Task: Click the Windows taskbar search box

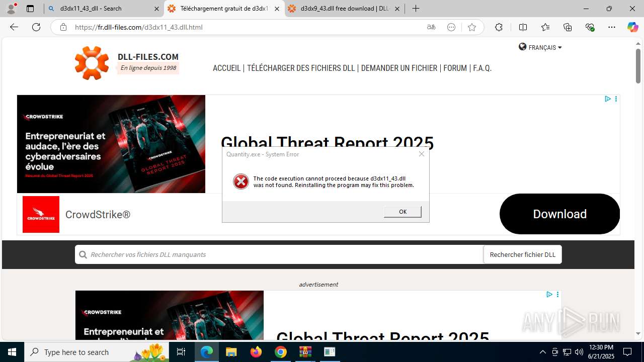Action: click(x=98, y=352)
